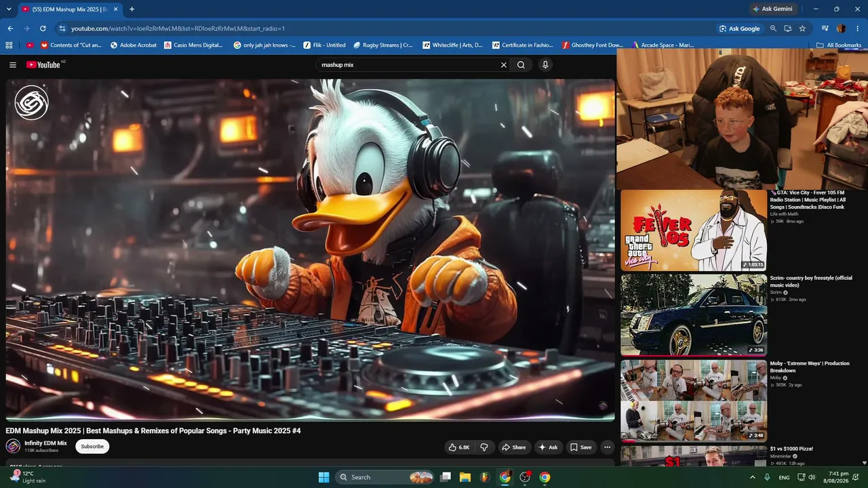This screenshot has height=488, width=868.
Task: Open the Contents of "Cut an..." bookmark
Action: pyautogui.click(x=71, y=45)
